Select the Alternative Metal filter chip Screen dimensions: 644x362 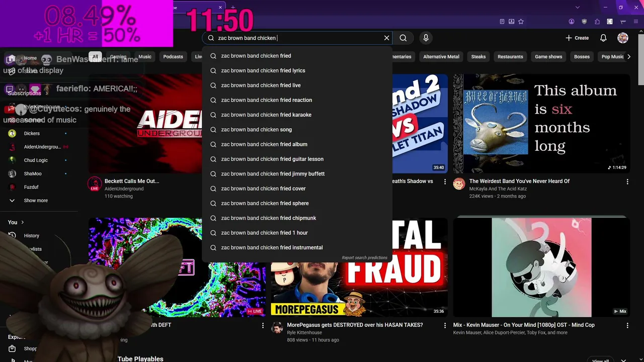[441, 57]
